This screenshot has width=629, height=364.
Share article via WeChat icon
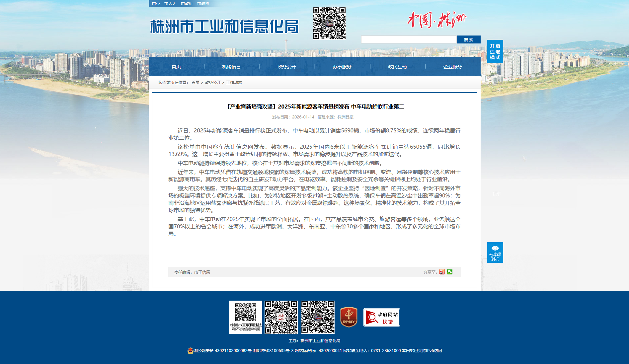450,272
